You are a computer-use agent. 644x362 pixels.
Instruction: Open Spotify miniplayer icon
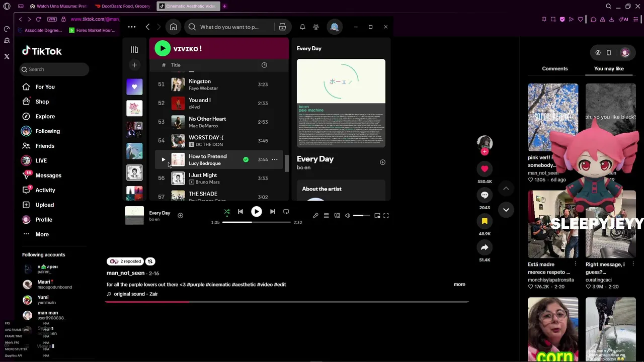(x=377, y=216)
